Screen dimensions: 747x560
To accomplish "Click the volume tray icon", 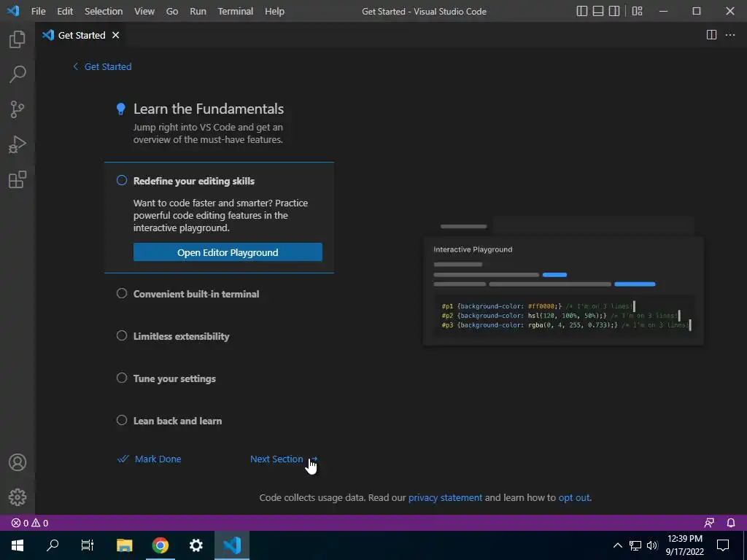I will click(652, 545).
